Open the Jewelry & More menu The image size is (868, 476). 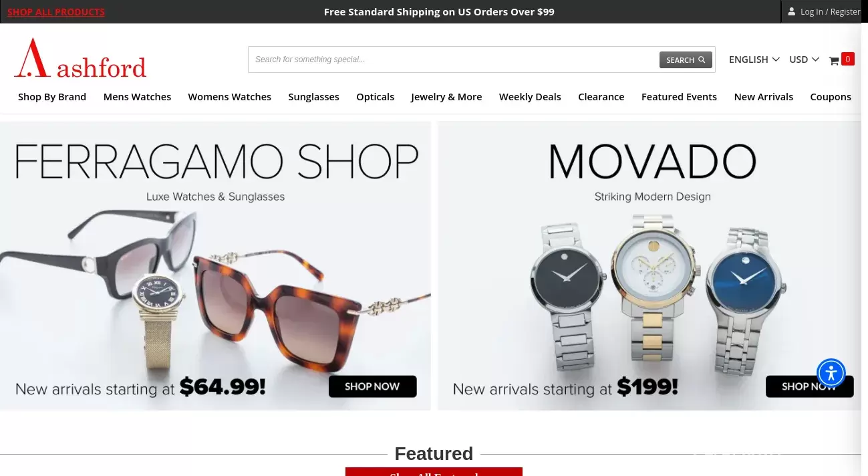pos(446,97)
